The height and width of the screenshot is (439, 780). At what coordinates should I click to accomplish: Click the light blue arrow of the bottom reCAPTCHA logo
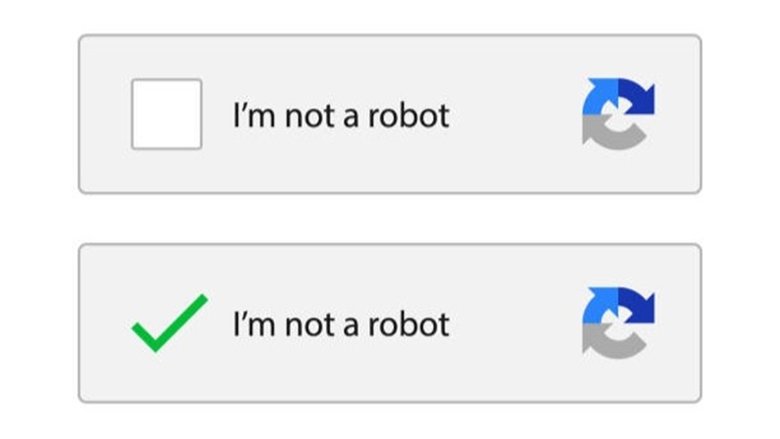coord(597,309)
